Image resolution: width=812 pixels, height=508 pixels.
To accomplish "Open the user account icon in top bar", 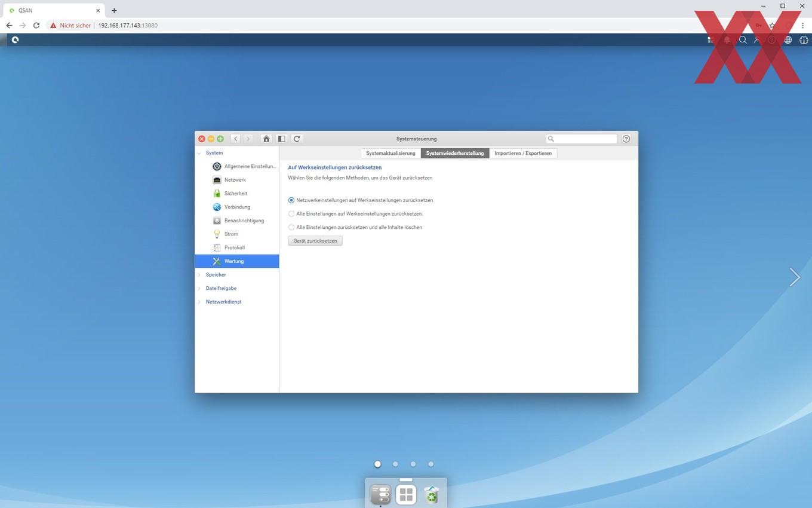I will pyautogui.click(x=757, y=40).
